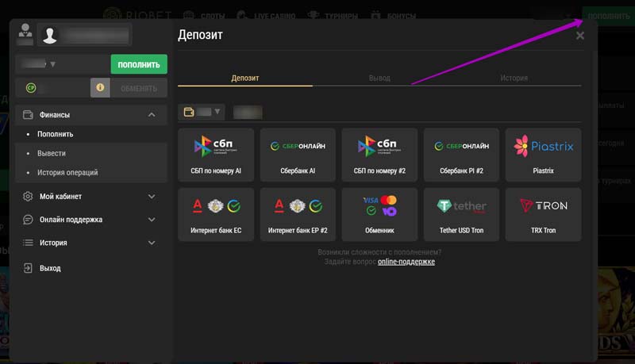Viewport: 635px width, 364px height.
Task: Choose Tether USD Tron deposit option
Action: pos(462,213)
